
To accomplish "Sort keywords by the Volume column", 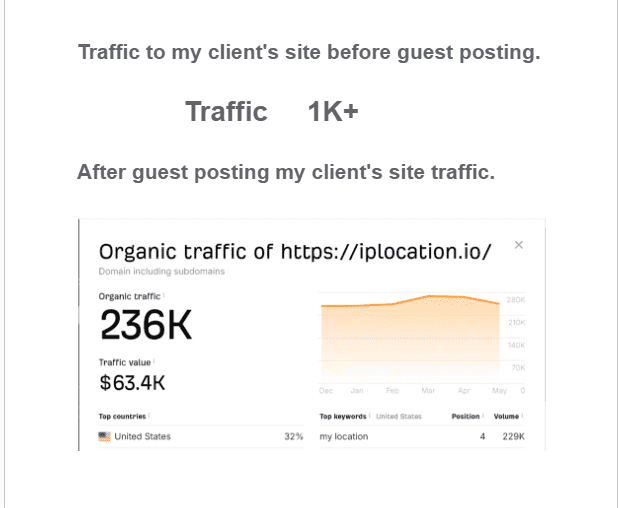I will point(506,416).
